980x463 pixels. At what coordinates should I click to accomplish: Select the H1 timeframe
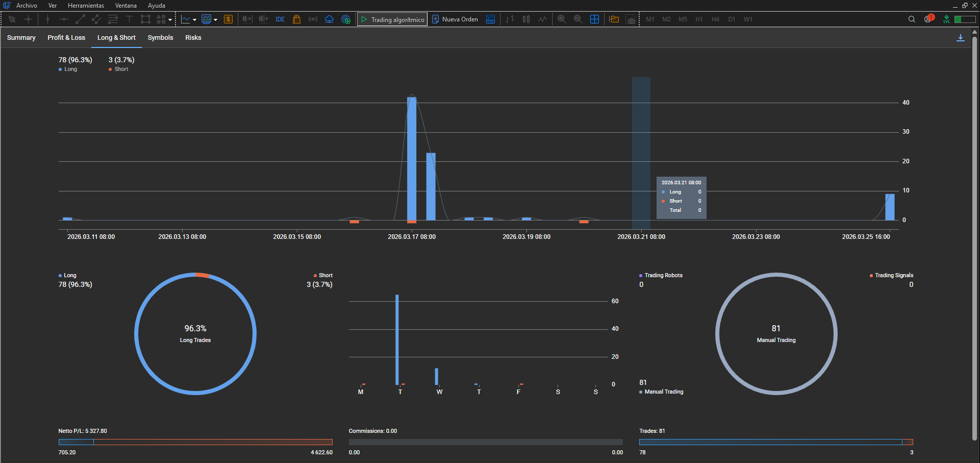[x=699, y=19]
